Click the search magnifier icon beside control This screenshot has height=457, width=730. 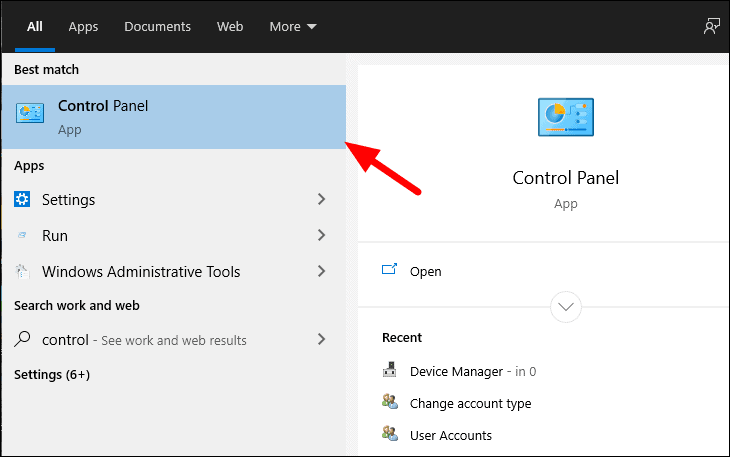click(22, 339)
